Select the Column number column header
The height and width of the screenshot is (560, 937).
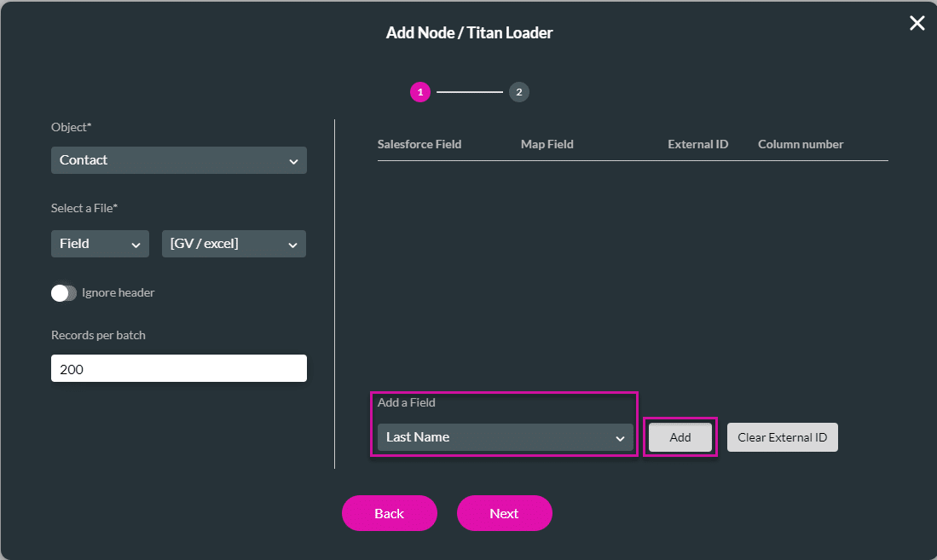pos(800,144)
